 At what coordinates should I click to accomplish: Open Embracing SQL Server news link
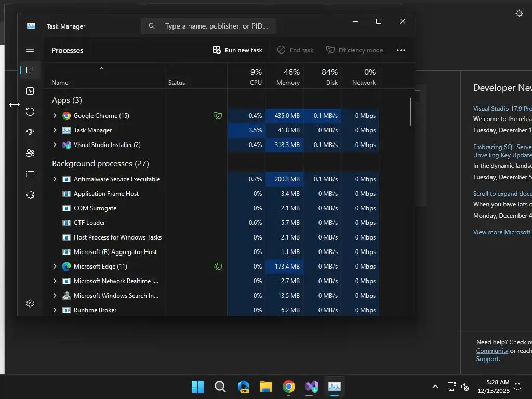pos(502,151)
